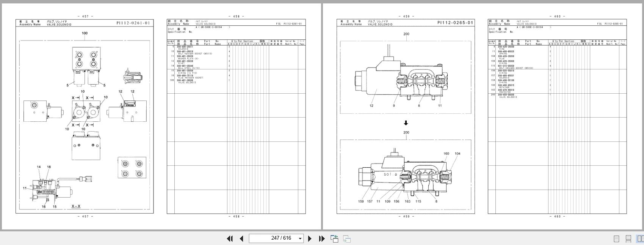The width and height of the screenshot is (644, 245).
Task: Click part number 366-481-35010
Action: point(185,52)
